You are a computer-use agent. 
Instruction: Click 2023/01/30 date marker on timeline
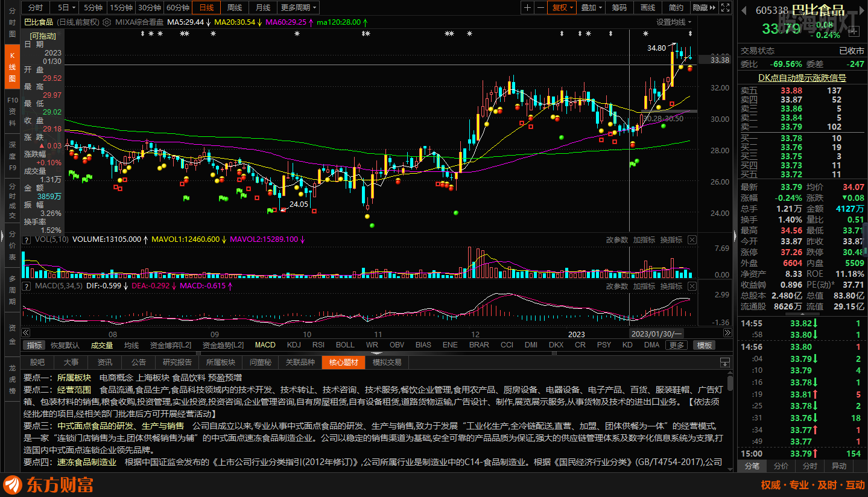(656, 334)
